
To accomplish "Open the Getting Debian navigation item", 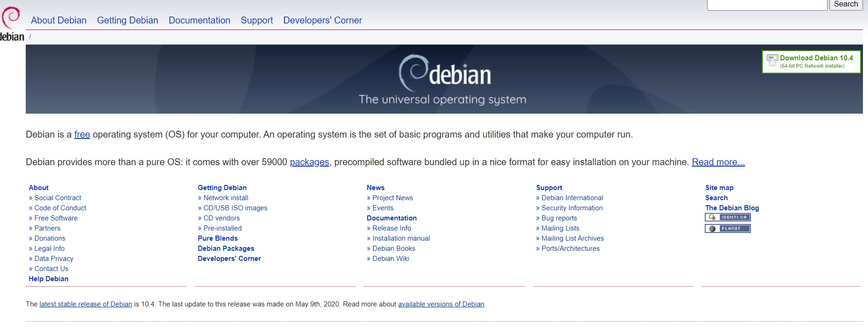I will point(127,20).
